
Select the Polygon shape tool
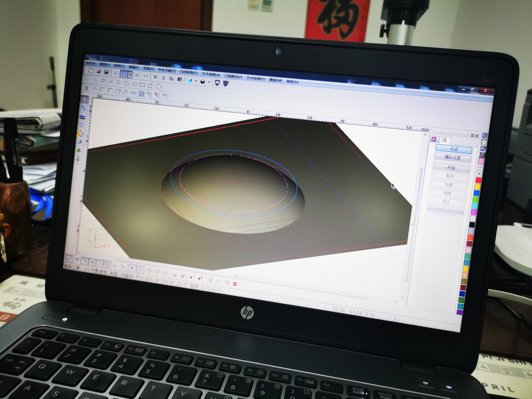pyautogui.click(x=158, y=86)
